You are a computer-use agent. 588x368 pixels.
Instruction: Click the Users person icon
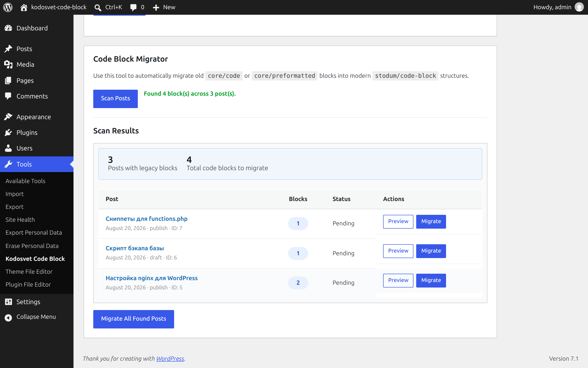coord(8,148)
